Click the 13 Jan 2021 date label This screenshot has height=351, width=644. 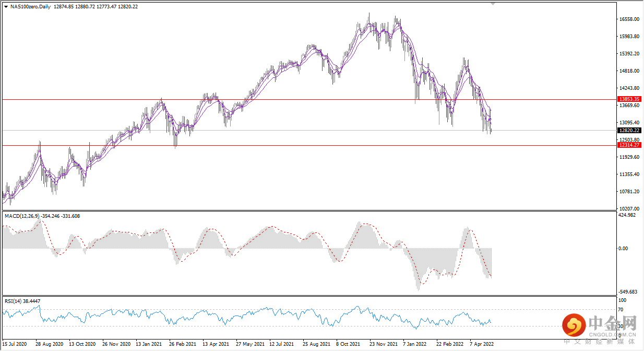[x=149, y=345]
